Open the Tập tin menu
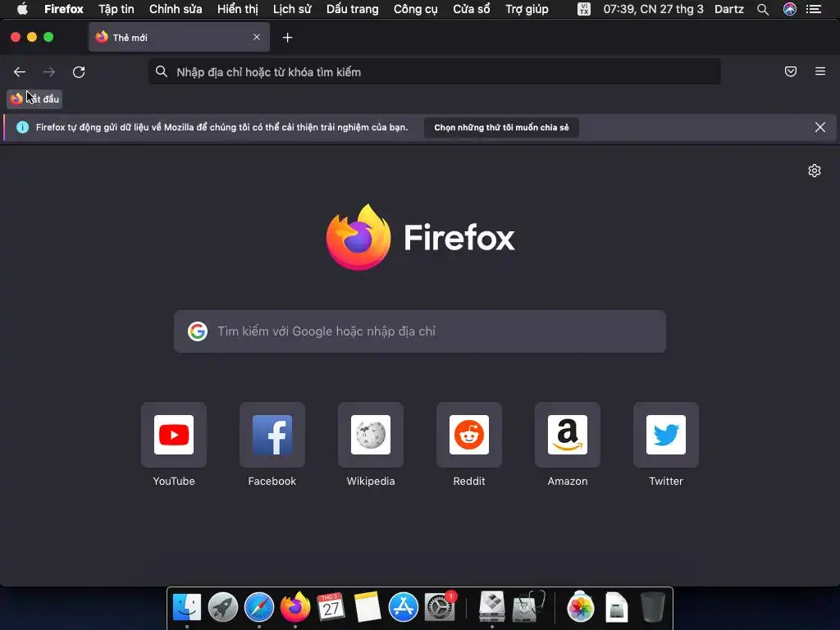840x630 pixels. [116, 9]
